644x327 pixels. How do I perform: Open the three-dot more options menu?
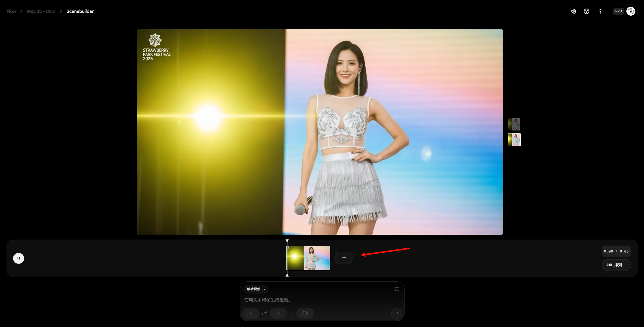click(600, 11)
